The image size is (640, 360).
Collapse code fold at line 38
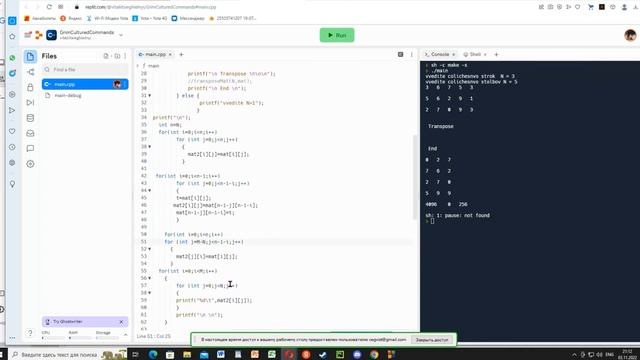(150, 147)
